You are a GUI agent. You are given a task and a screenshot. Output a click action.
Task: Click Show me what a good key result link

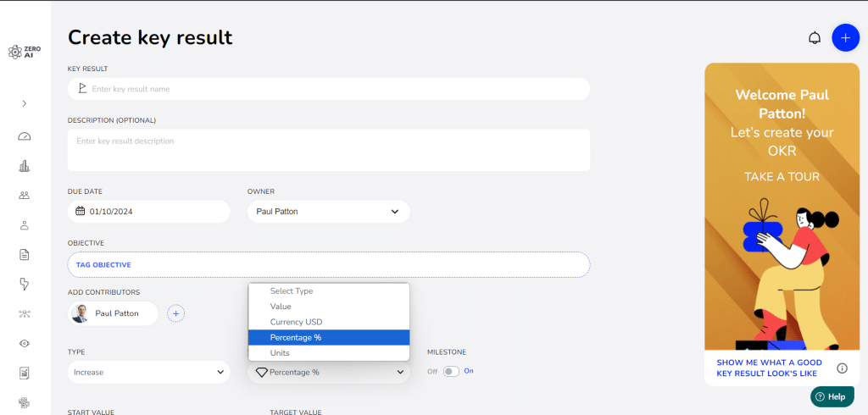pos(767,368)
